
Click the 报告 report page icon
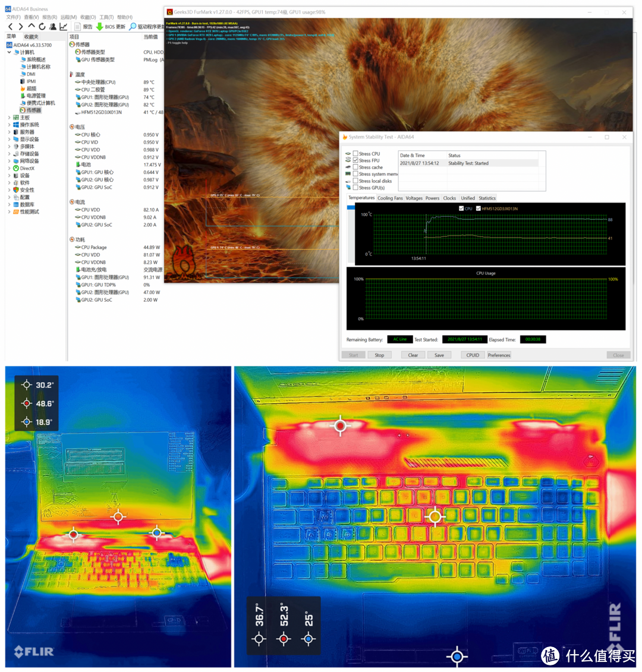point(78,27)
